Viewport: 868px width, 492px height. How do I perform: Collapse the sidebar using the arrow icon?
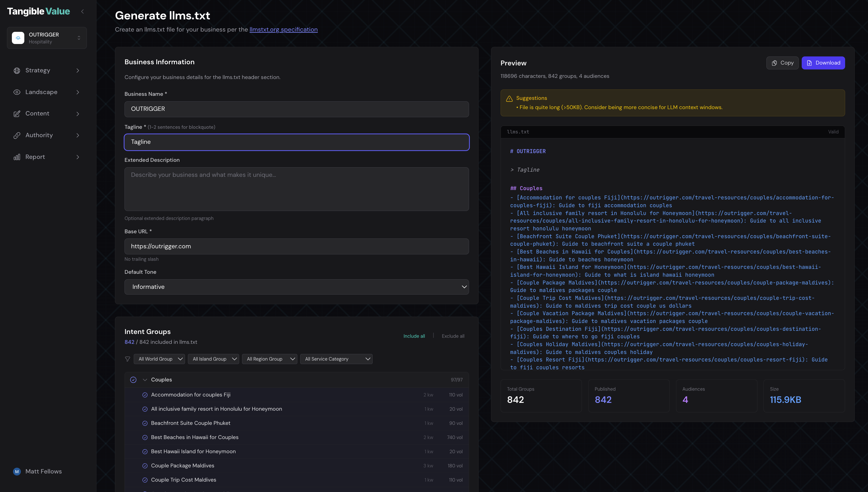tap(83, 11)
